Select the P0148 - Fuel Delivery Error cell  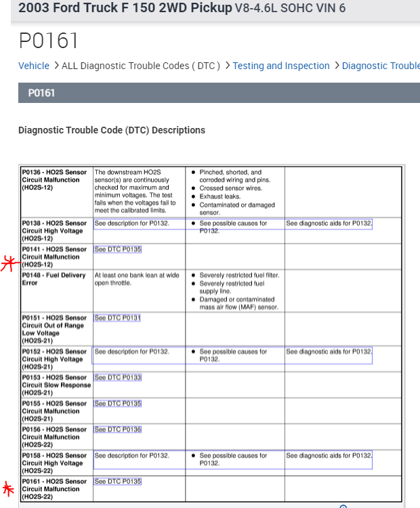[57, 291]
